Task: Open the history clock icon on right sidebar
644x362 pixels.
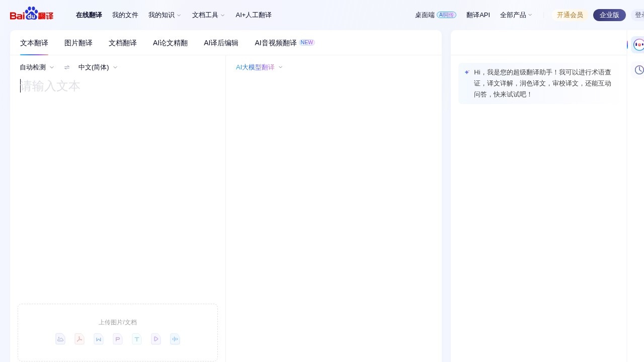Action: (x=639, y=70)
